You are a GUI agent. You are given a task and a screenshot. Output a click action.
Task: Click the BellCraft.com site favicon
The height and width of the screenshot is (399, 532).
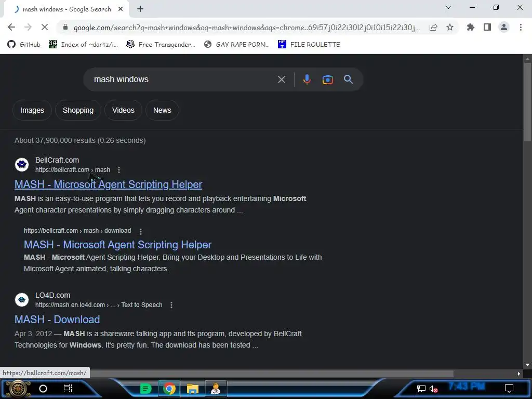pyautogui.click(x=22, y=165)
